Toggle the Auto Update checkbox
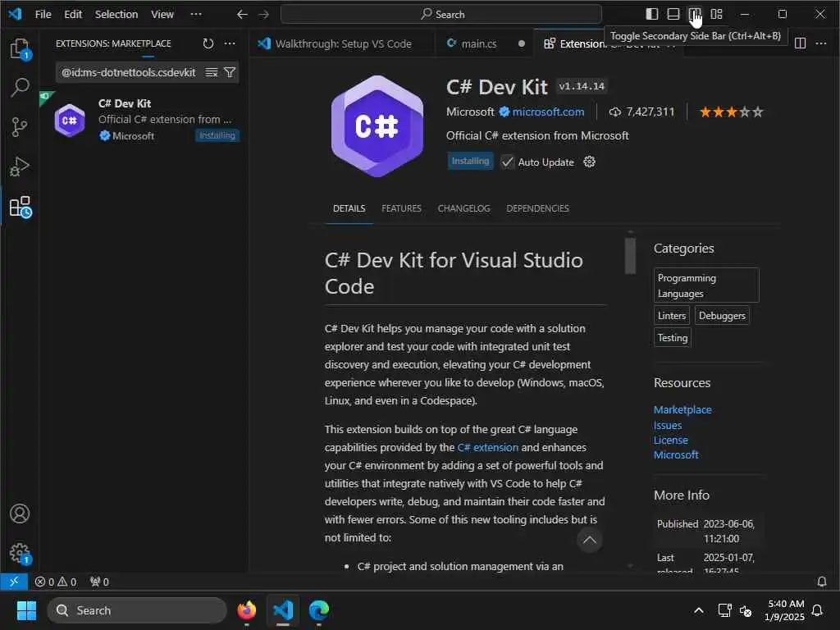 (507, 162)
